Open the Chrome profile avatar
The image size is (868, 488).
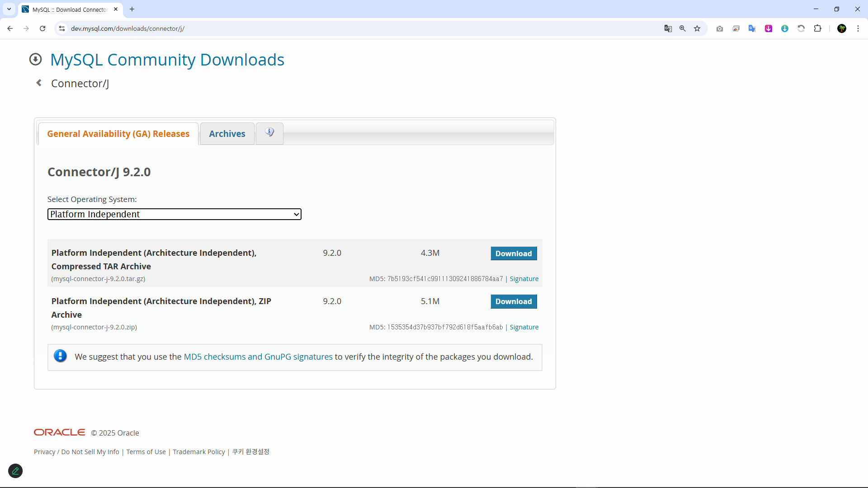(x=842, y=28)
